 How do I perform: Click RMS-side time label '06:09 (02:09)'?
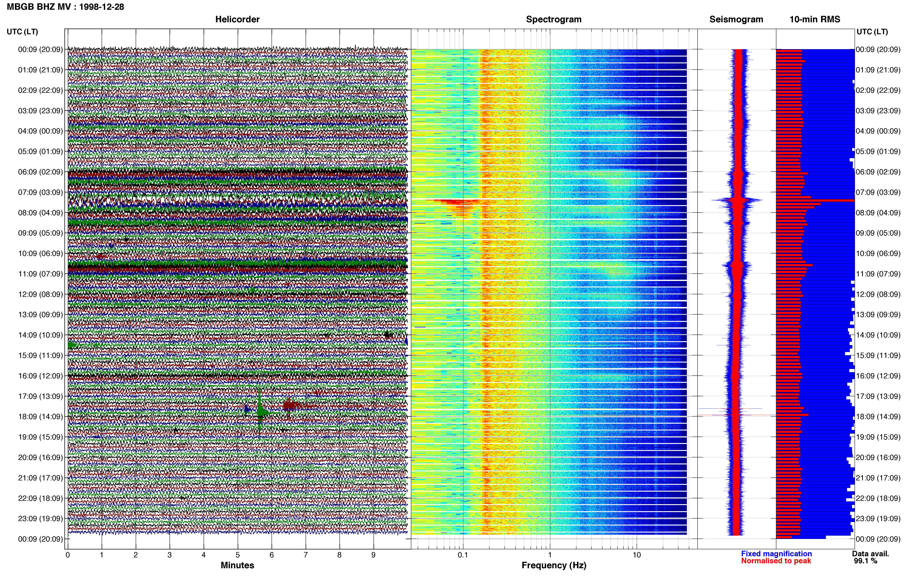coord(878,172)
